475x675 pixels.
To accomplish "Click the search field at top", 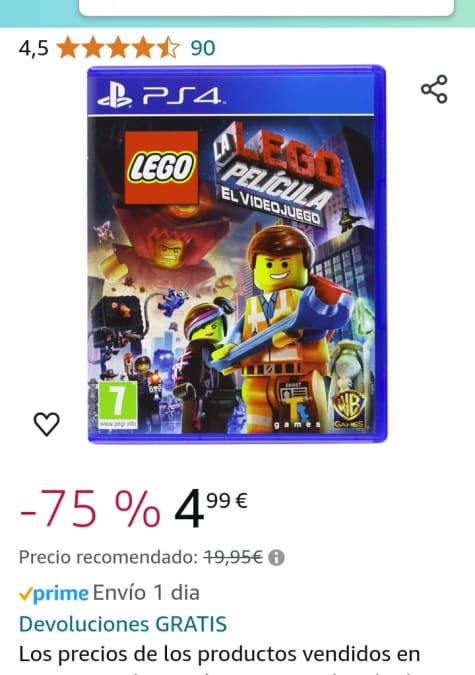I will 267,8.
